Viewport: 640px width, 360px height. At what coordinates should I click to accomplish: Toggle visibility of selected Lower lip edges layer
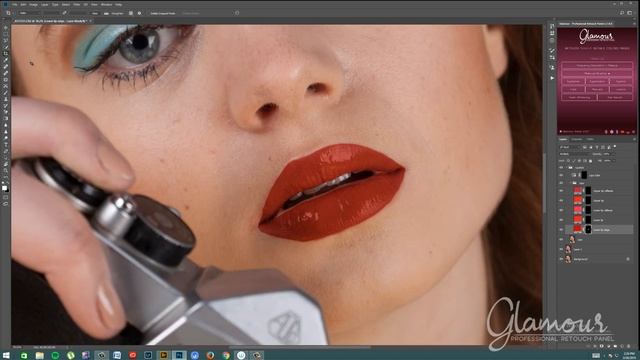pos(561,230)
